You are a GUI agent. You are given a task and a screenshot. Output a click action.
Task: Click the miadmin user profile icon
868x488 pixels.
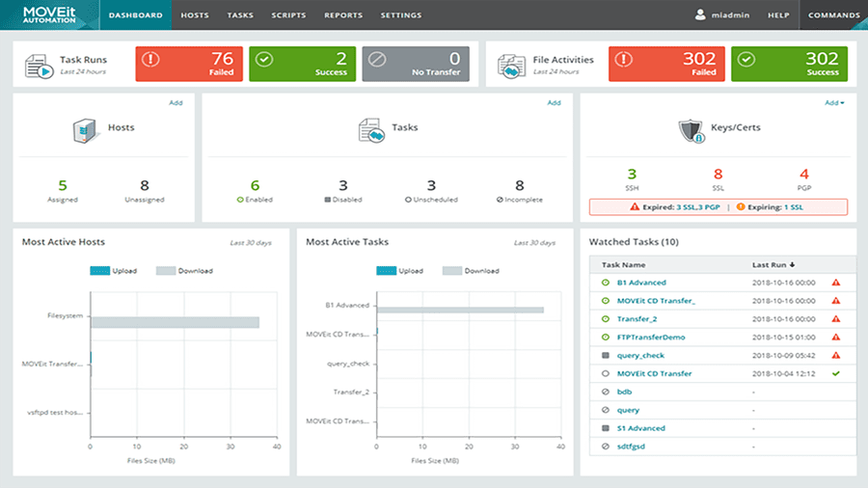click(x=700, y=15)
